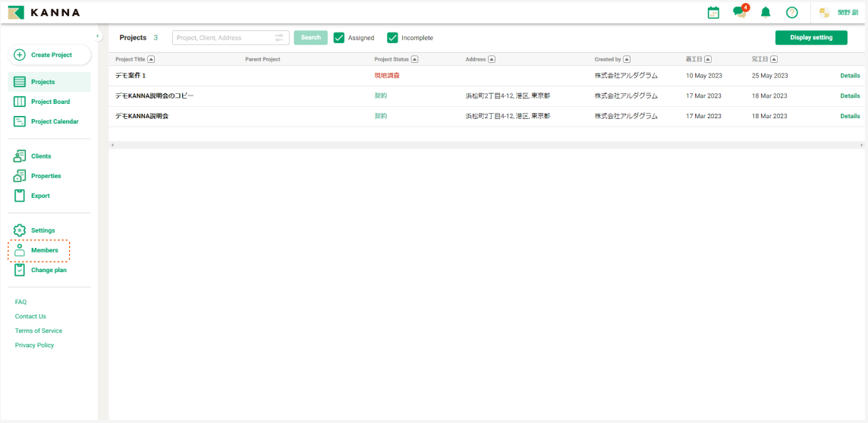Image resolution: width=868 pixels, height=423 pixels.
Task: Click the project search input field
Action: (x=224, y=38)
